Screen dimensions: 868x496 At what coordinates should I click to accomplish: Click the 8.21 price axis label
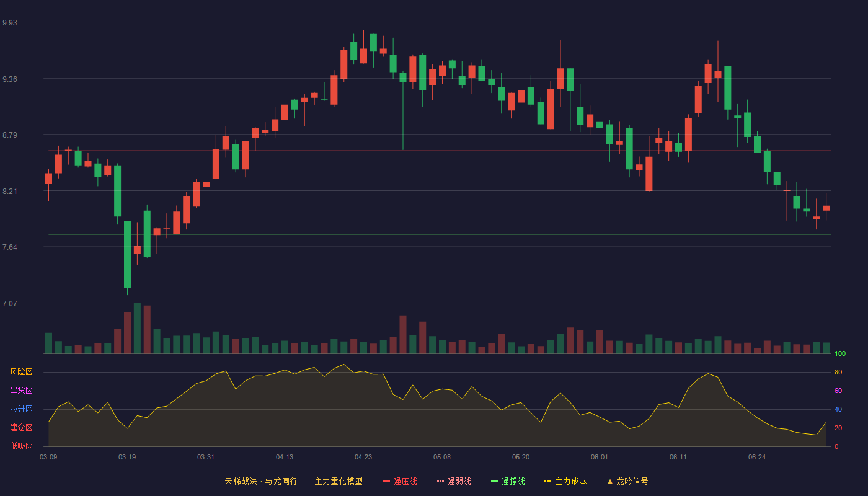[10, 192]
